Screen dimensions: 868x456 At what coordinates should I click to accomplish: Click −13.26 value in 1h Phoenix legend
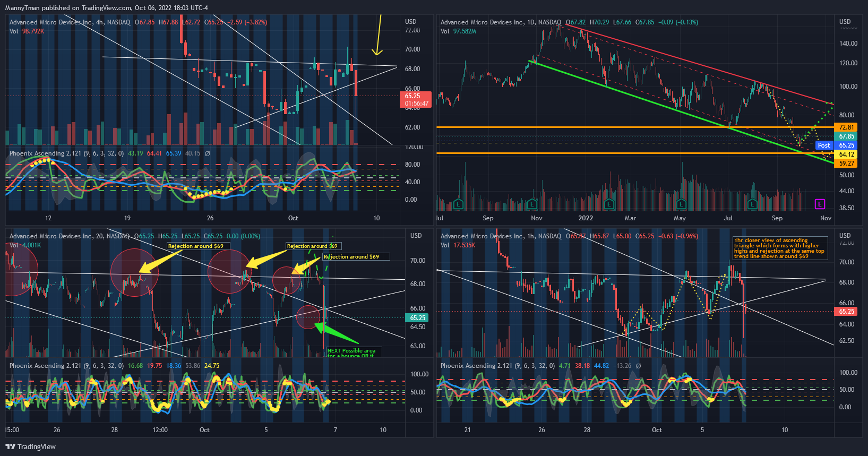tap(622, 366)
